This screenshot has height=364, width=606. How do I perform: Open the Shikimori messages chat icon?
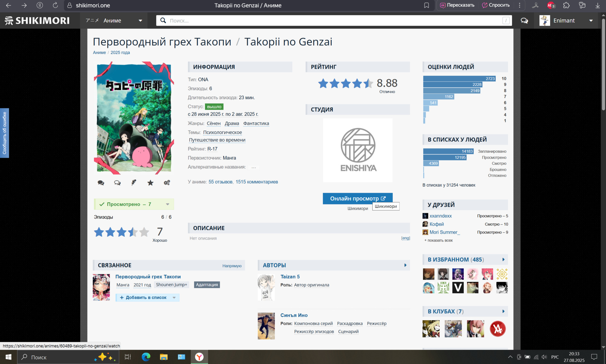point(524,21)
